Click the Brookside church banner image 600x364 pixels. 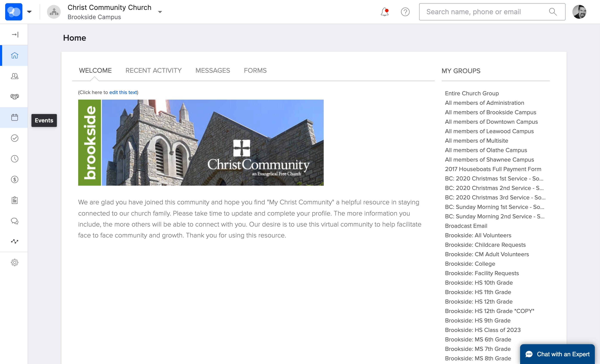click(x=201, y=143)
